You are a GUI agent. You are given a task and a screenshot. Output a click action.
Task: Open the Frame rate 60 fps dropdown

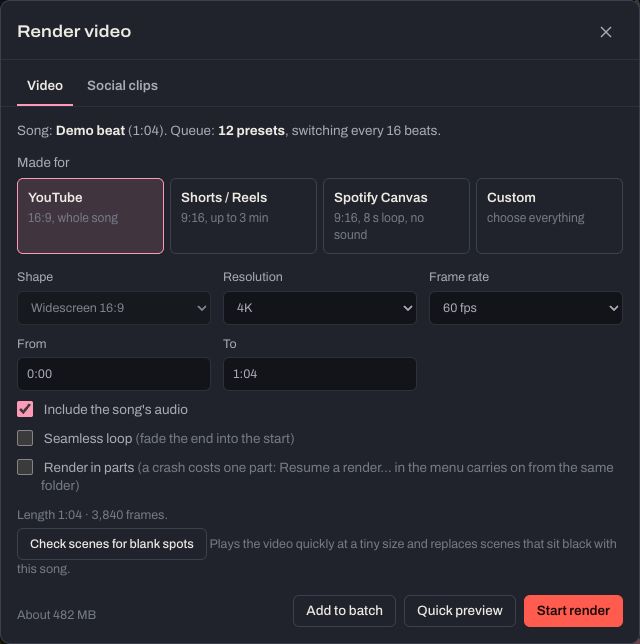tap(526, 308)
